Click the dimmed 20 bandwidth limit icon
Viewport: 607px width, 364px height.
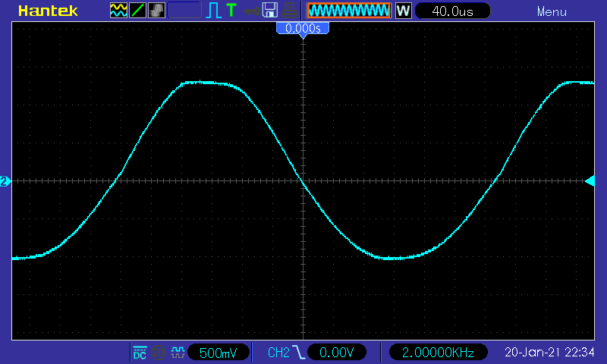coord(158,353)
